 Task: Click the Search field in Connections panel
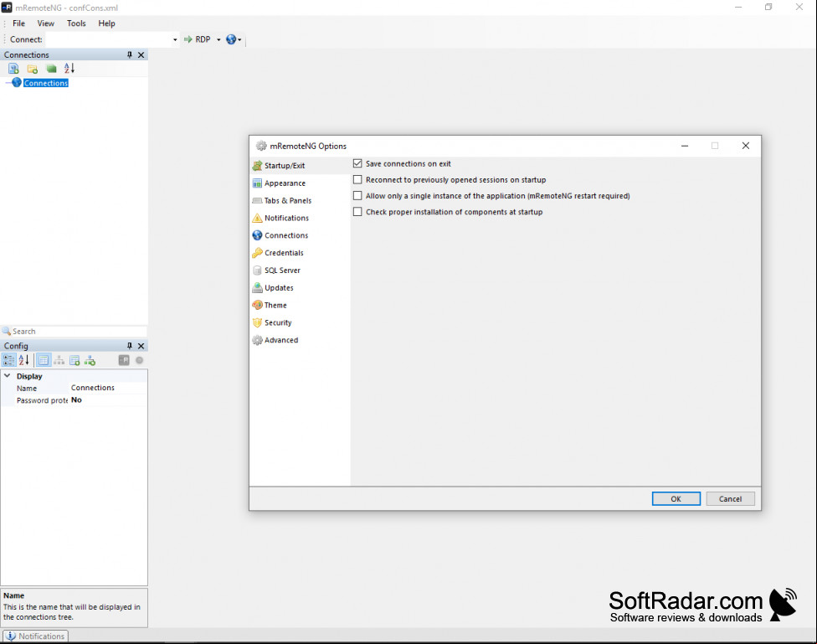coord(74,331)
